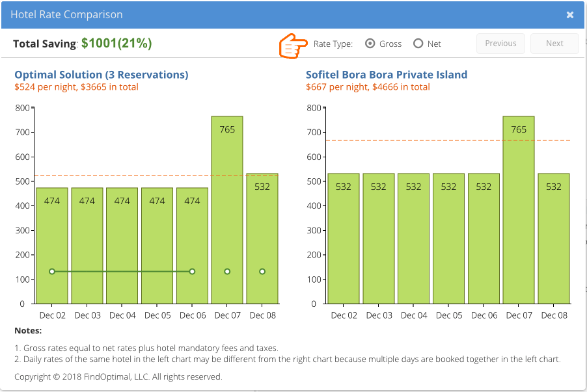This screenshot has height=392, width=587.
Task: Click the Rate Type label
Action: pos(333,44)
